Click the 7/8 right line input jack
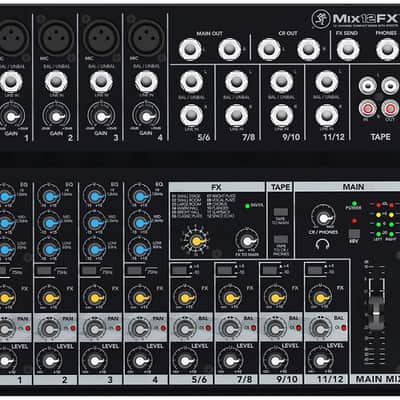The width and height of the screenshot is (400, 400). 236,115
